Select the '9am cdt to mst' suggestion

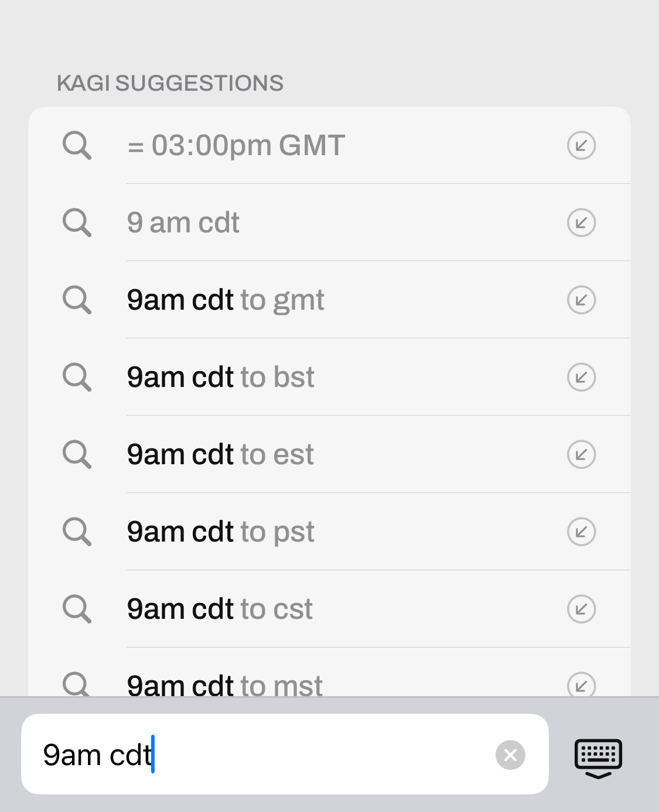[225, 685]
